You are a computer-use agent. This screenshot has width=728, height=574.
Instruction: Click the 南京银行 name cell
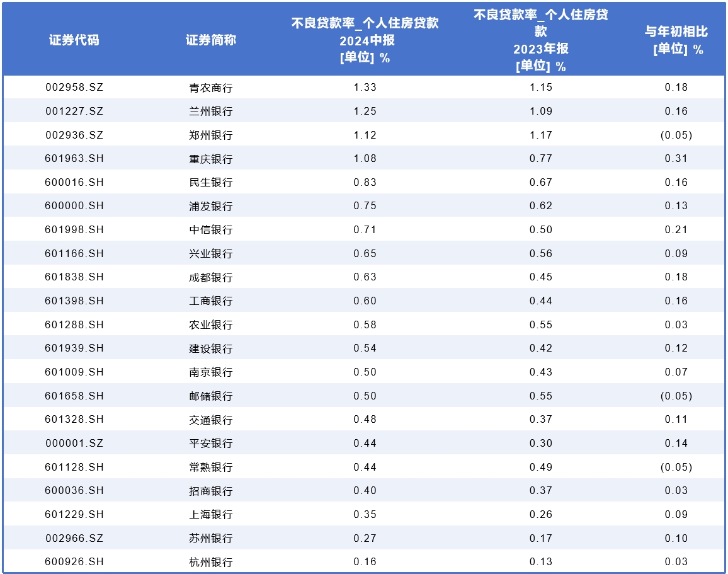click(x=211, y=372)
